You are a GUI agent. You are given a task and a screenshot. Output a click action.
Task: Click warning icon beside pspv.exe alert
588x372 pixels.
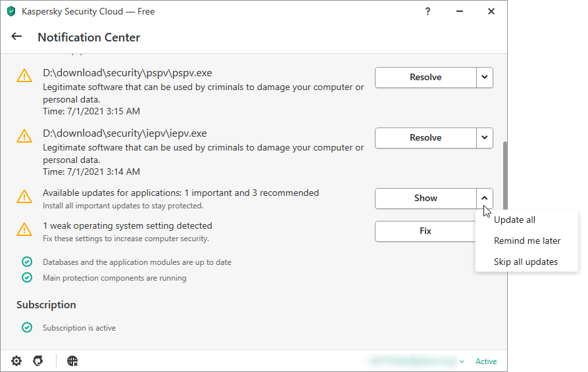pyautogui.click(x=24, y=76)
